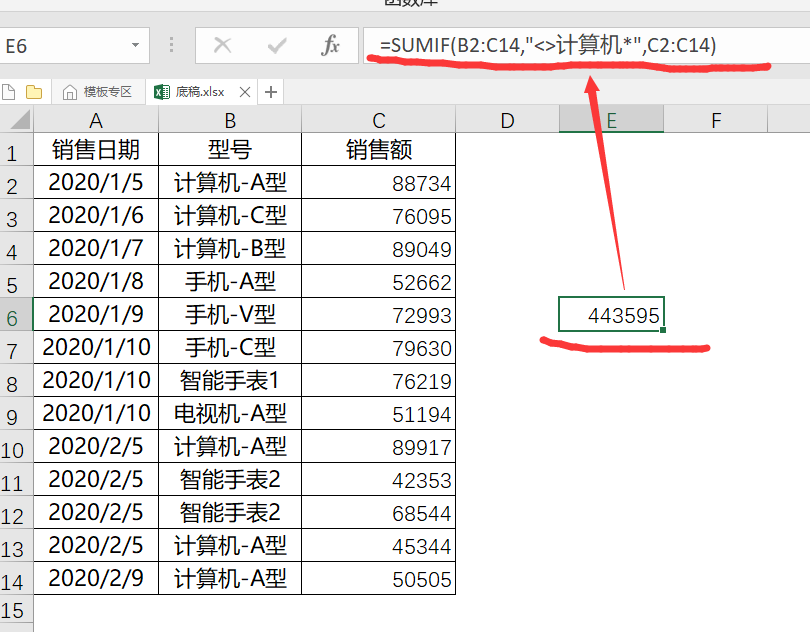
Task: Click the cancel X in formula bar
Action: click(222, 45)
